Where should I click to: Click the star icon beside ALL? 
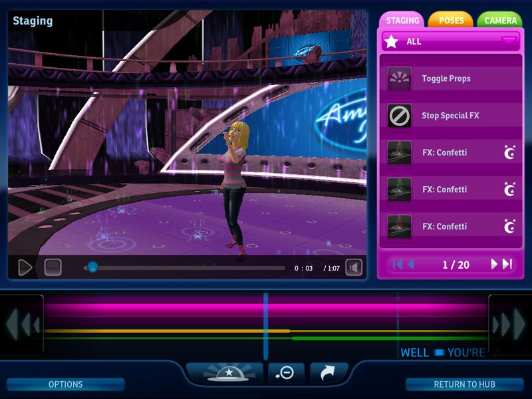[392, 42]
